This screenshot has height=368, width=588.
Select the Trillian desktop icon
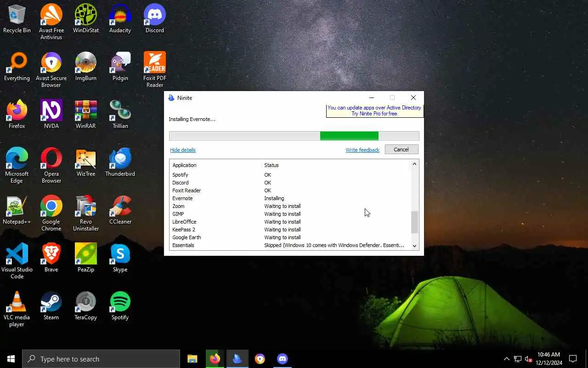(120, 115)
